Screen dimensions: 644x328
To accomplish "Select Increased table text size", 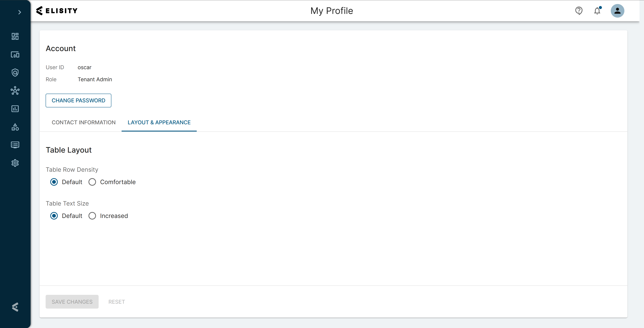I will pos(92,216).
